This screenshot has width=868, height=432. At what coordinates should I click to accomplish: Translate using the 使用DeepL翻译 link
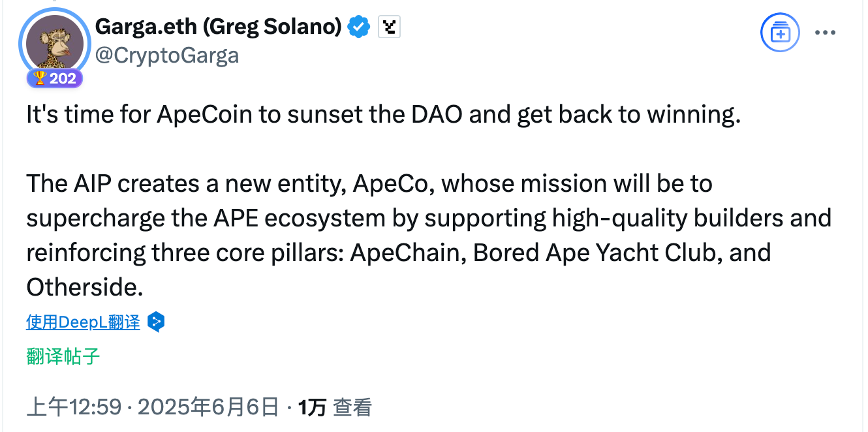coord(83,322)
